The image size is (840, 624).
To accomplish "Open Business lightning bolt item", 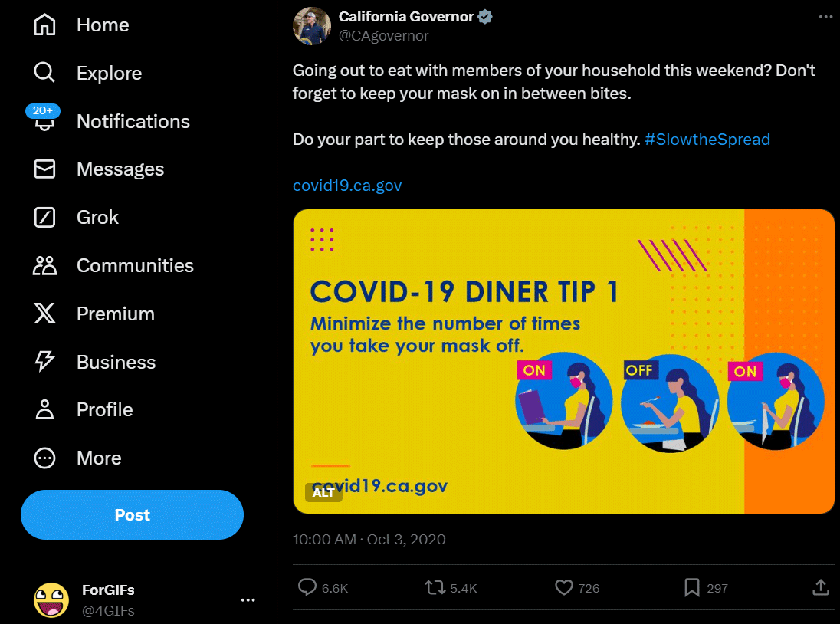I will tap(45, 362).
